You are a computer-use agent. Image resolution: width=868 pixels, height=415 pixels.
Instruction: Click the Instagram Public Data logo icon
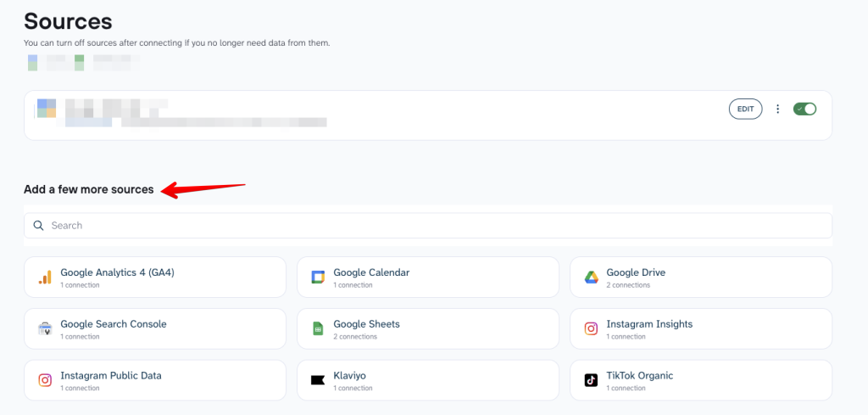point(45,380)
